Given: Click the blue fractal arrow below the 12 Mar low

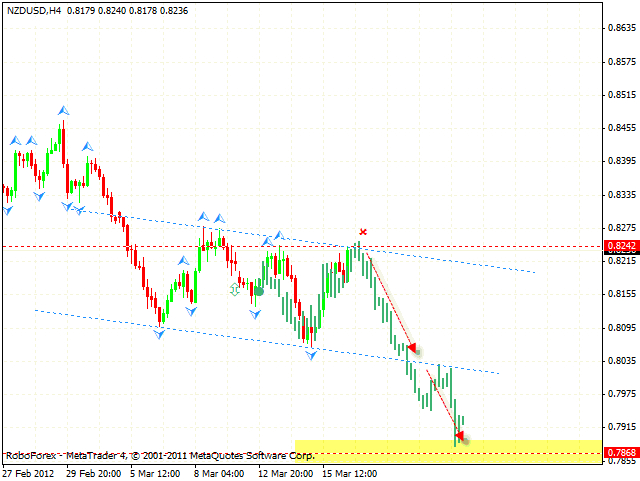Looking at the screenshot, I should click(x=311, y=355).
